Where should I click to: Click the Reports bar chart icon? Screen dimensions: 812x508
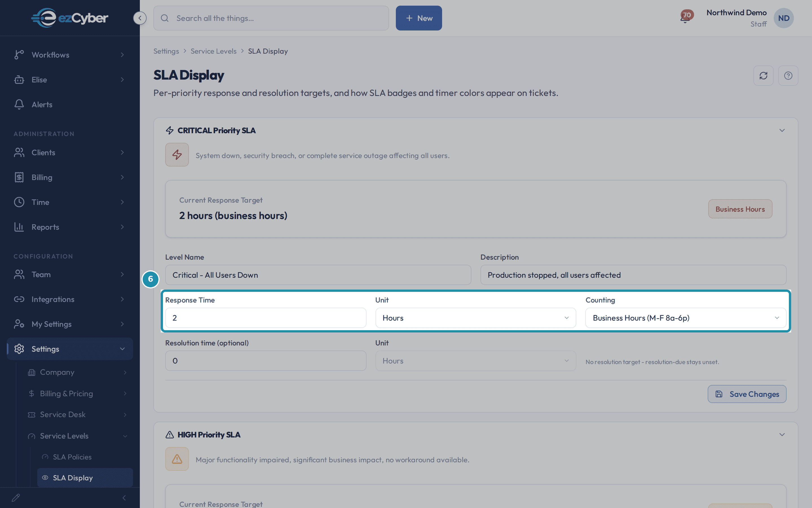click(x=19, y=227)
